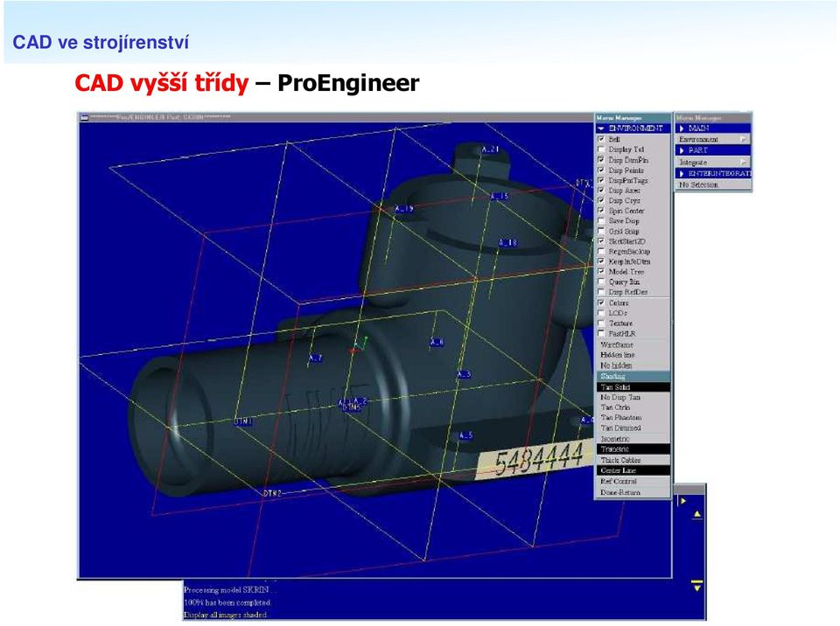Select the Trimetric orientation

coord(633,449)
